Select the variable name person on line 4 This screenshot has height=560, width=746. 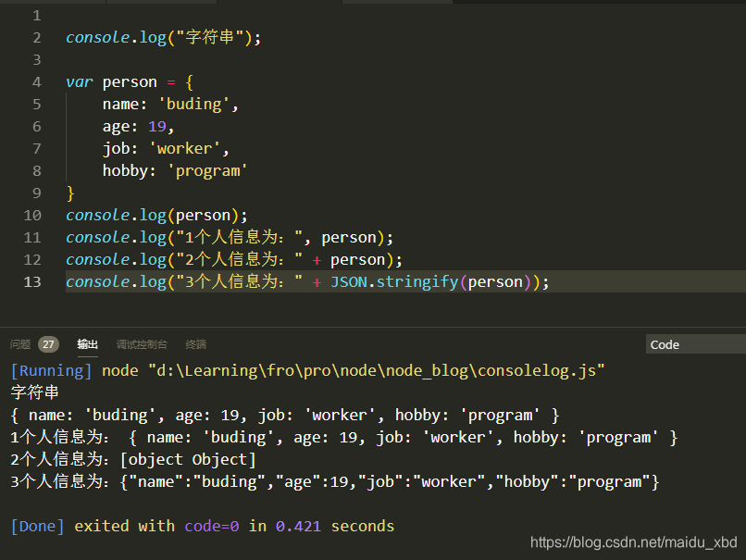tap(129, 81)
